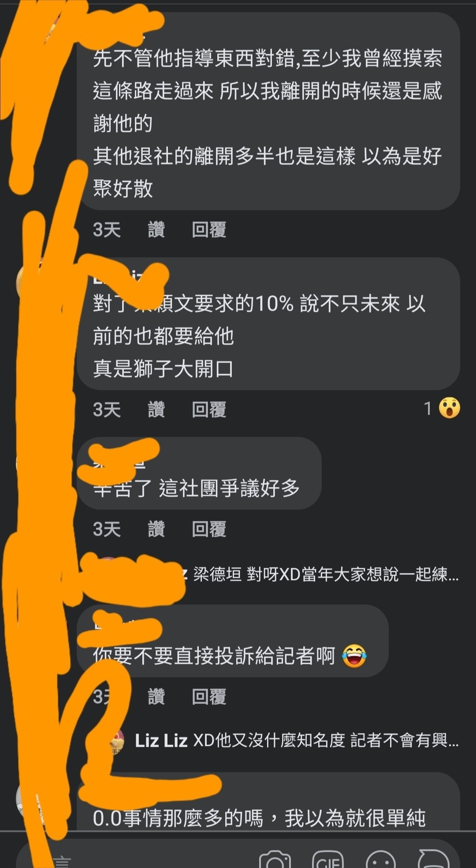
Task: Tap the 3天 timestamp under 聚好散 comment
Action: (107, 230)
